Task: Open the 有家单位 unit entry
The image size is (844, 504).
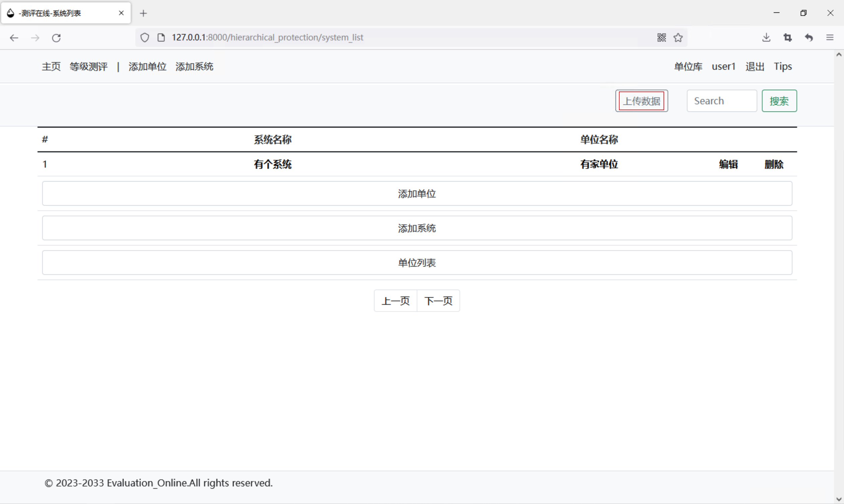Action: 599,164
